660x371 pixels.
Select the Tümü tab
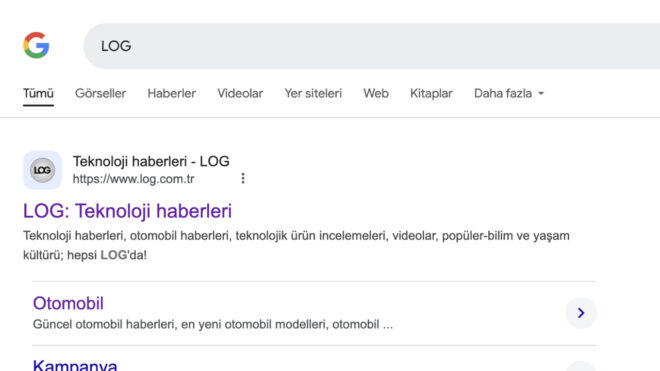[38, 93]
